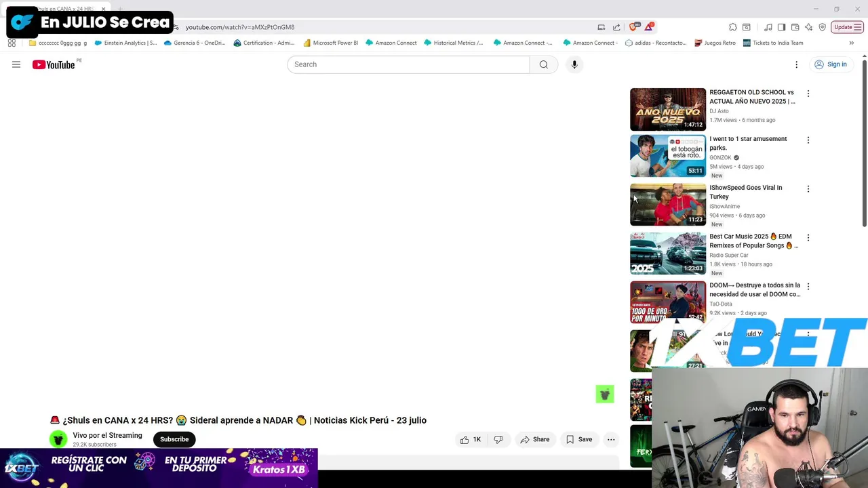This screenshot has height=488, width=868.
Task: Go to YouTube home via logo
Action: pos(54,64)
